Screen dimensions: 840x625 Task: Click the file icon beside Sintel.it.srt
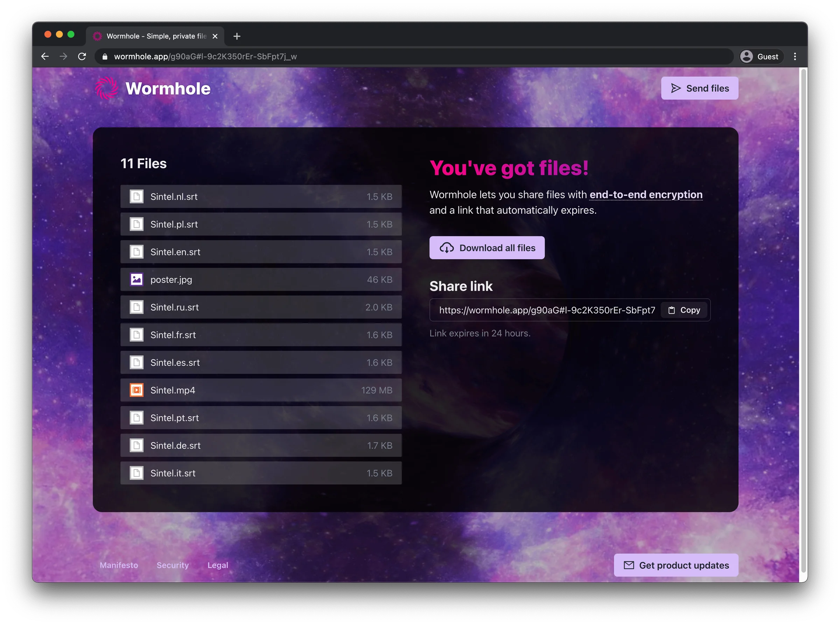coord(136,473)
